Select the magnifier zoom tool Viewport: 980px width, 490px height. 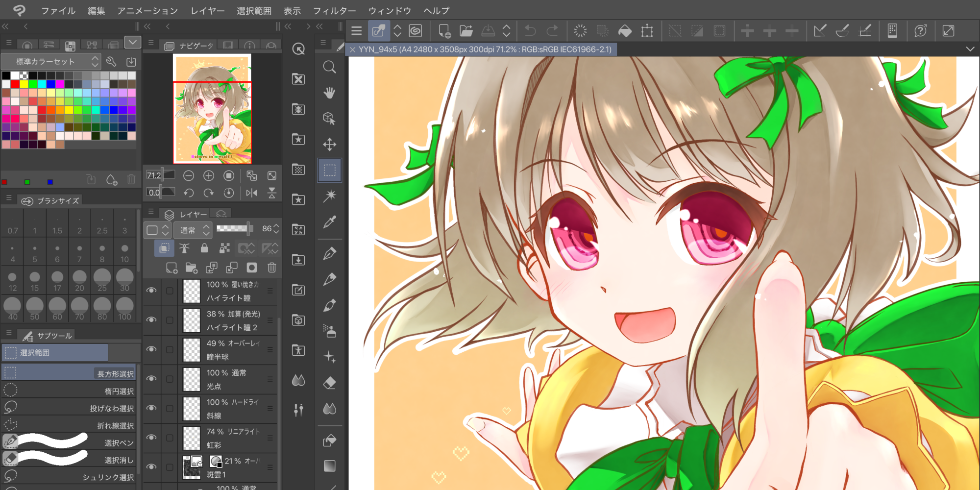pos(329,67)
